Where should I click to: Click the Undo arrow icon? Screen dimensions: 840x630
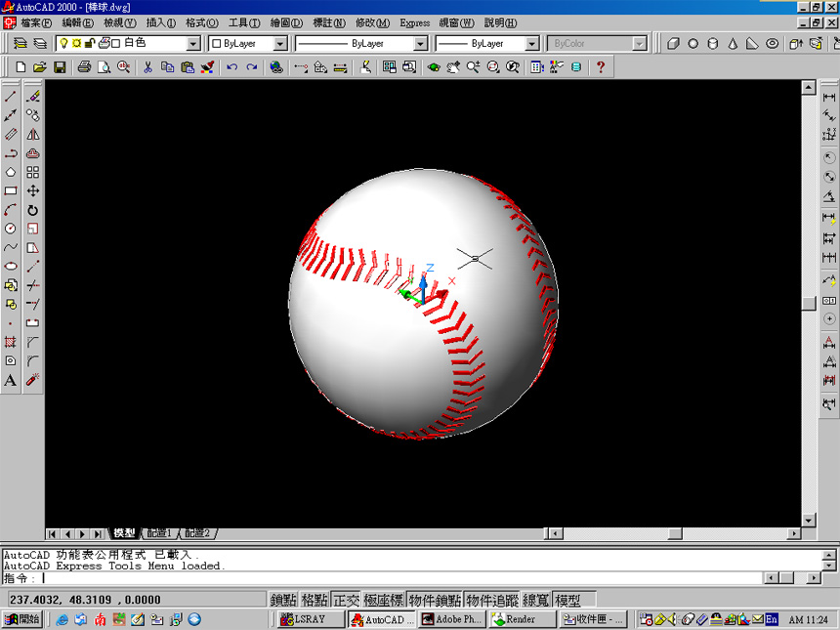point(231,67)
